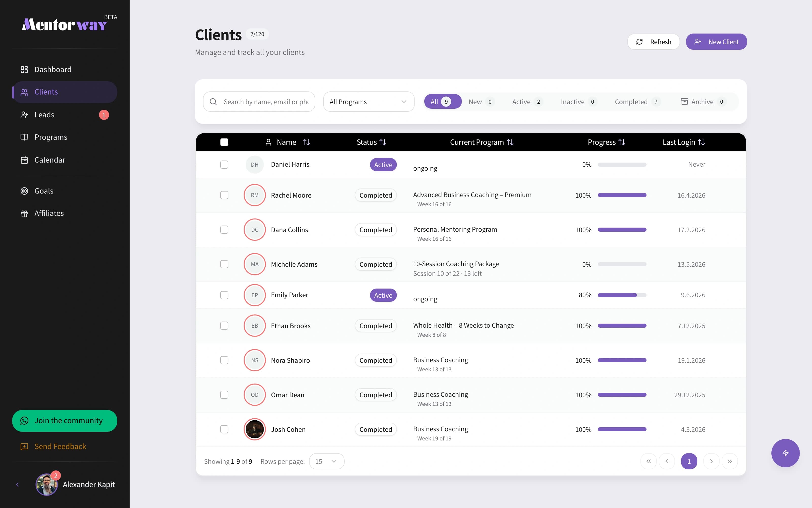Go to first page double-chevron
Screen dimensions: 812x508
coord(649,461)
